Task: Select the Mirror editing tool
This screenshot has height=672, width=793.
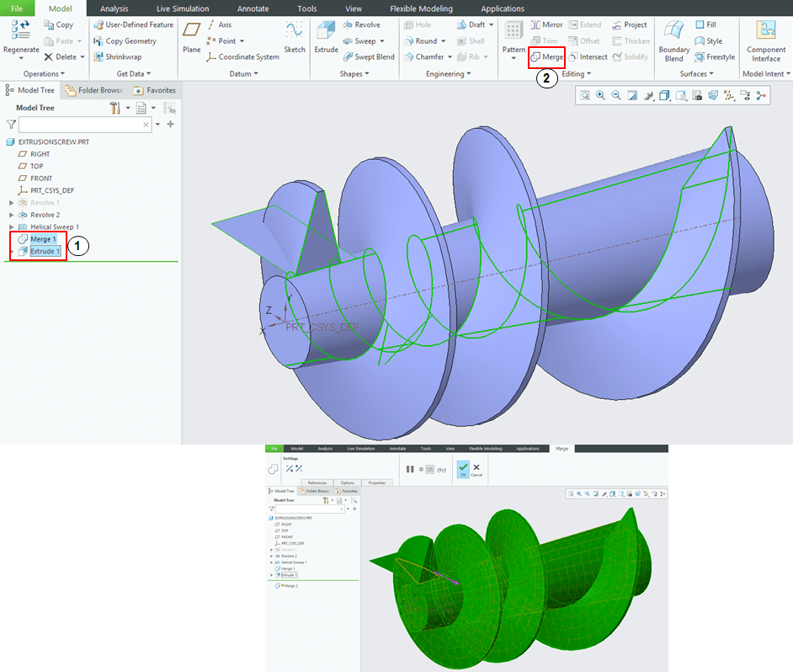Action: pyautogui.click(x=546, y=25)
